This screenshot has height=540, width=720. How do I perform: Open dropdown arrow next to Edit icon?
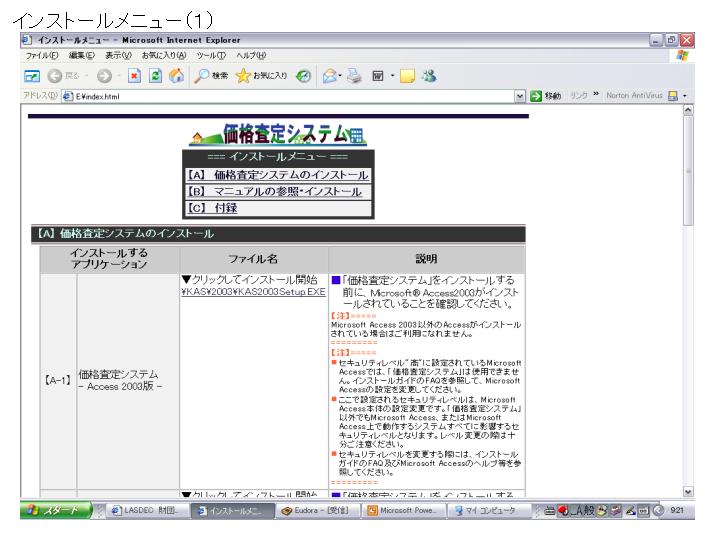393,76
